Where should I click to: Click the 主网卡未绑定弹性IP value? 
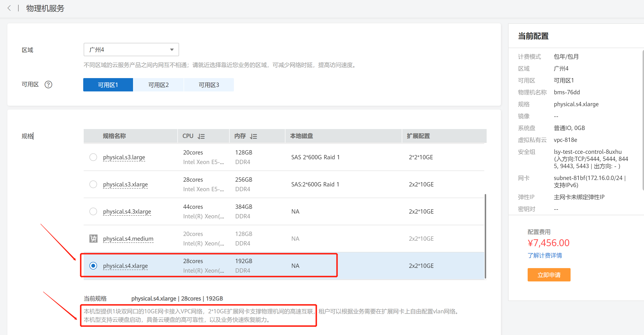click(x=579, y=197)
